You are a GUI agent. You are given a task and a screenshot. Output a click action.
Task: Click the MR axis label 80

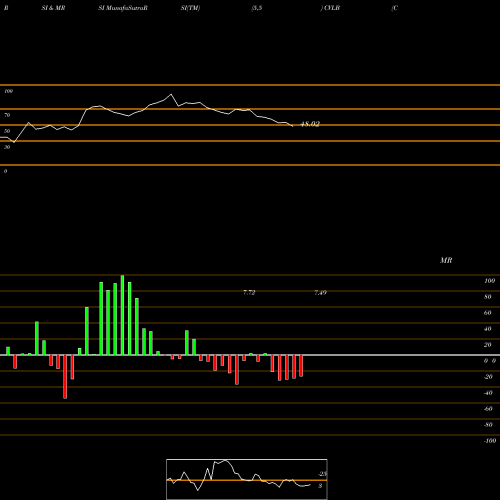(x=488, y=297)
